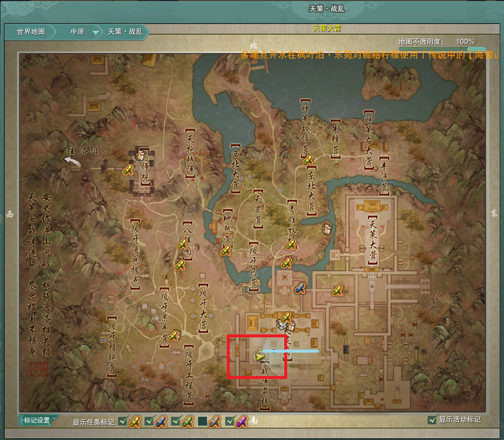Toggle the purple quest marker checkbox
Image resolution: width=504 pixels, height=440 pixels.
pyautogui.click(x=230, y=421)
